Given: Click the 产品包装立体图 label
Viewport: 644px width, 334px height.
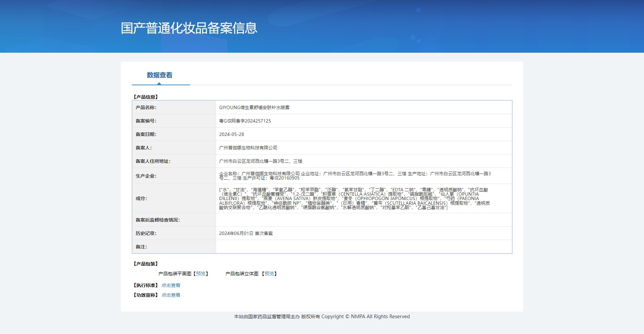Looking at the screenshot, I should click(242, 274).
